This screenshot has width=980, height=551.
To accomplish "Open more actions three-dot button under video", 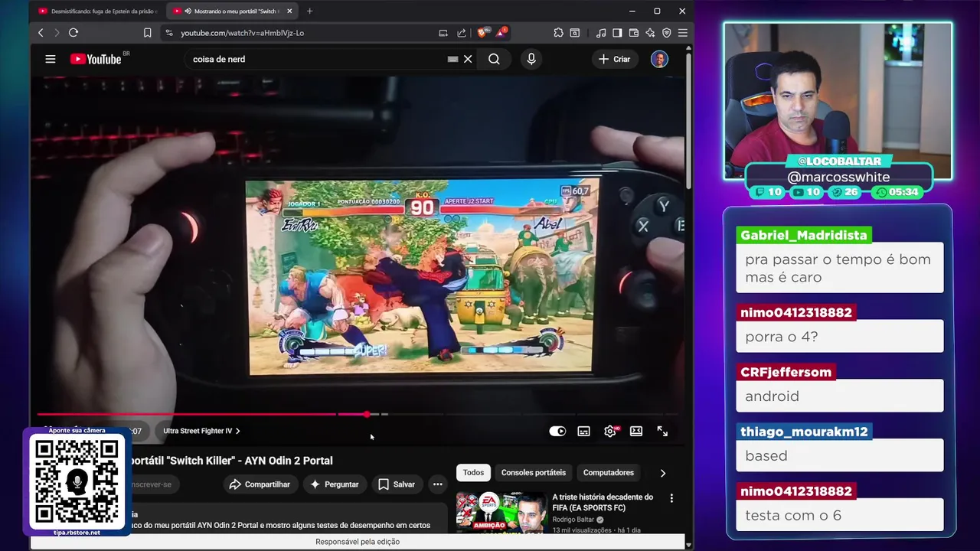I will point(437,484).
